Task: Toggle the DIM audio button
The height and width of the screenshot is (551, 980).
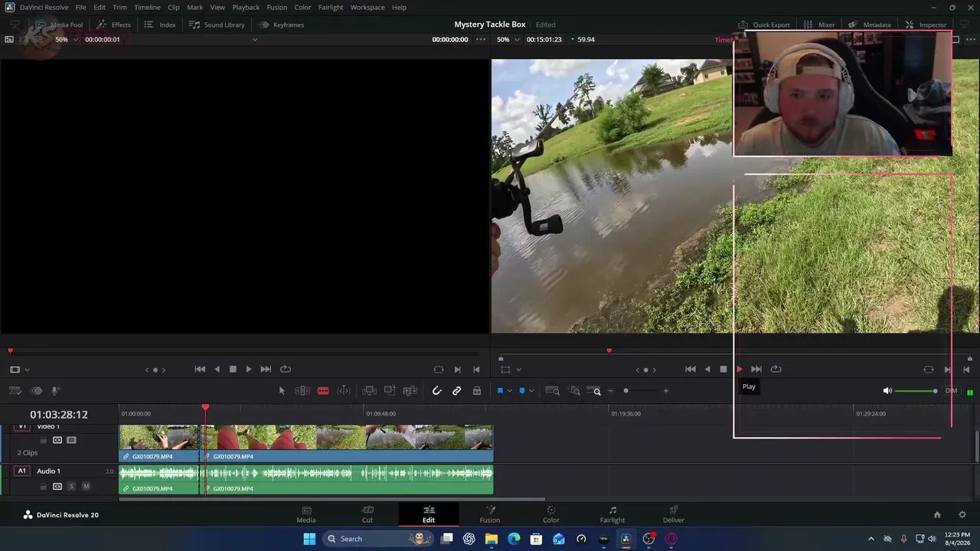Action: (951, 391)
